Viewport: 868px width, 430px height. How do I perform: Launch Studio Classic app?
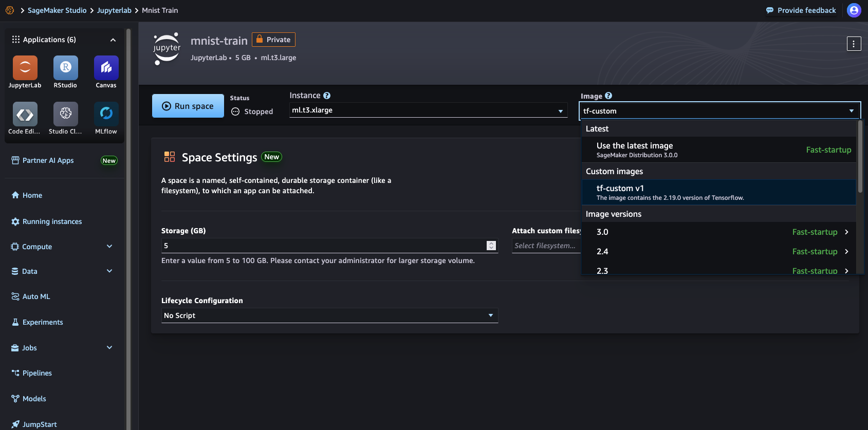click(x=65, y=119)
